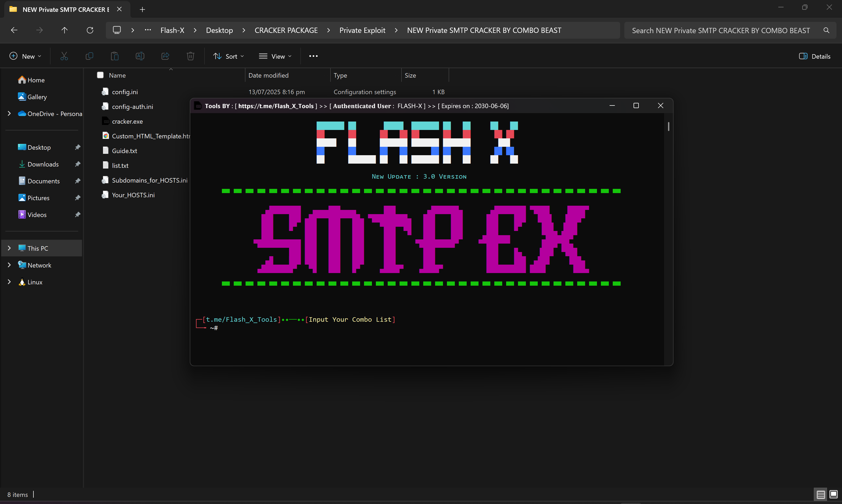Open Private Exploit from the breadcrumb path
Viewport: 842px width, 504px height.
[x=362, y=30]
